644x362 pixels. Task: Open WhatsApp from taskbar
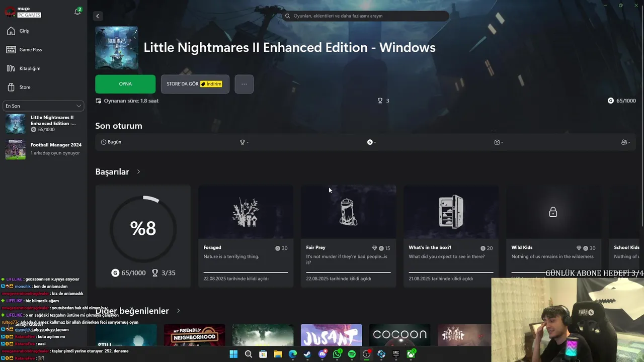click(337, 354)
